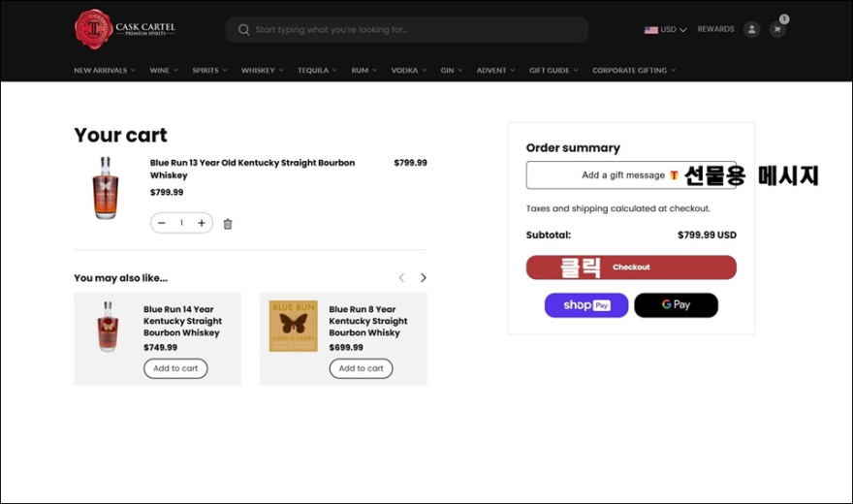This screenshot has height=504, width=853.
Task: Click the $699.99 price text
Action: [346, 347]
